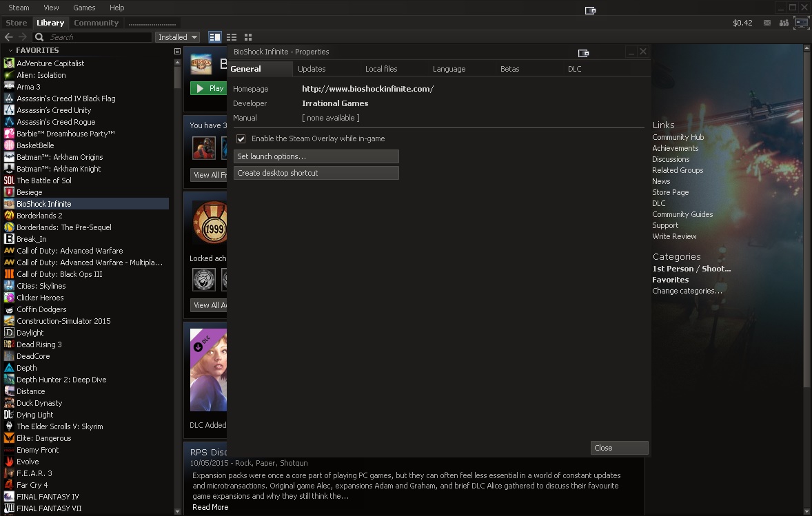Viewport: 812px width, 516px height.
Task: Click the wallet balance $0.42
Action: click(742, 23)
